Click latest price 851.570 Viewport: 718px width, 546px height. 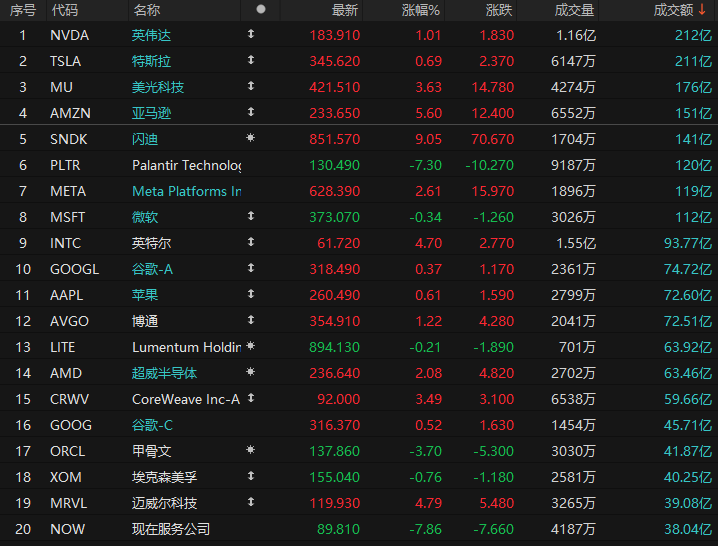click(335, 139)
